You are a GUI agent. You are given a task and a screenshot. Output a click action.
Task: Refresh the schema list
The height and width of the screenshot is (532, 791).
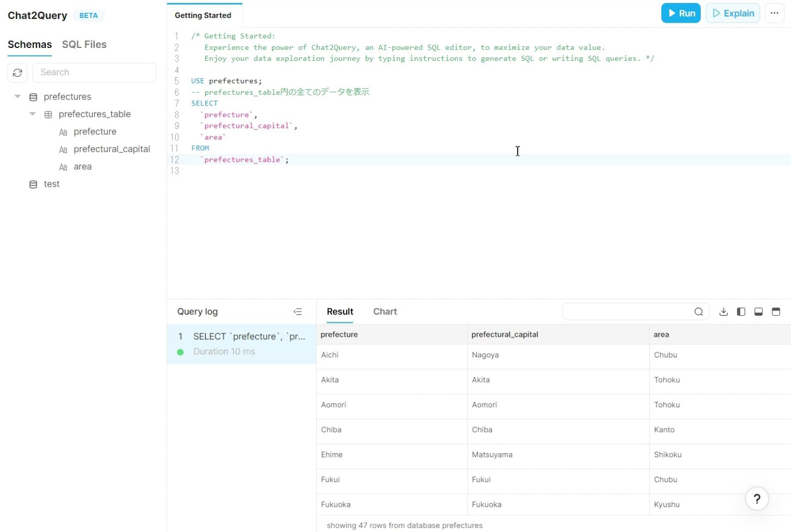tap(18, 73)
